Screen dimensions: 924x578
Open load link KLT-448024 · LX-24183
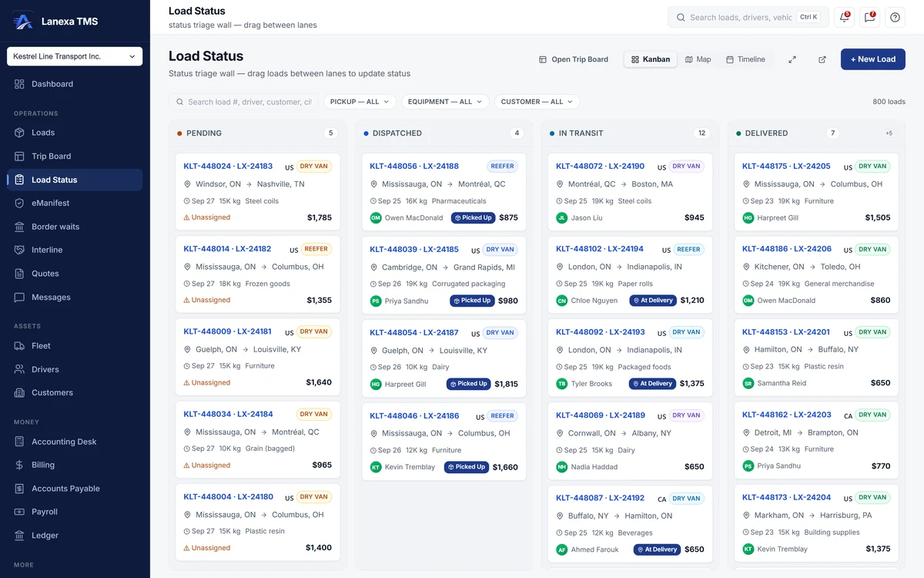click(228, 166)
